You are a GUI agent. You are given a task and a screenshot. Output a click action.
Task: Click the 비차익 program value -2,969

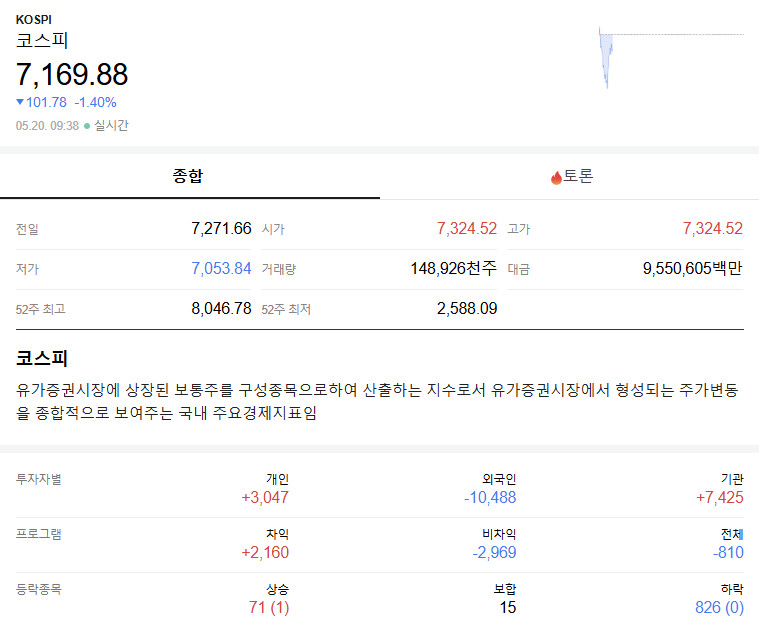click(494, 553)
